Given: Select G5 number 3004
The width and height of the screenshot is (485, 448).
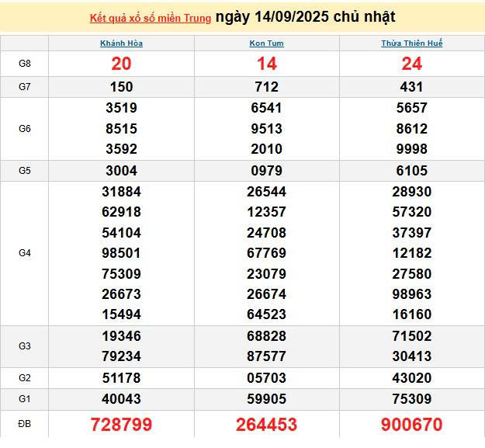Looking at the screenshot, I should click(121, 171).
